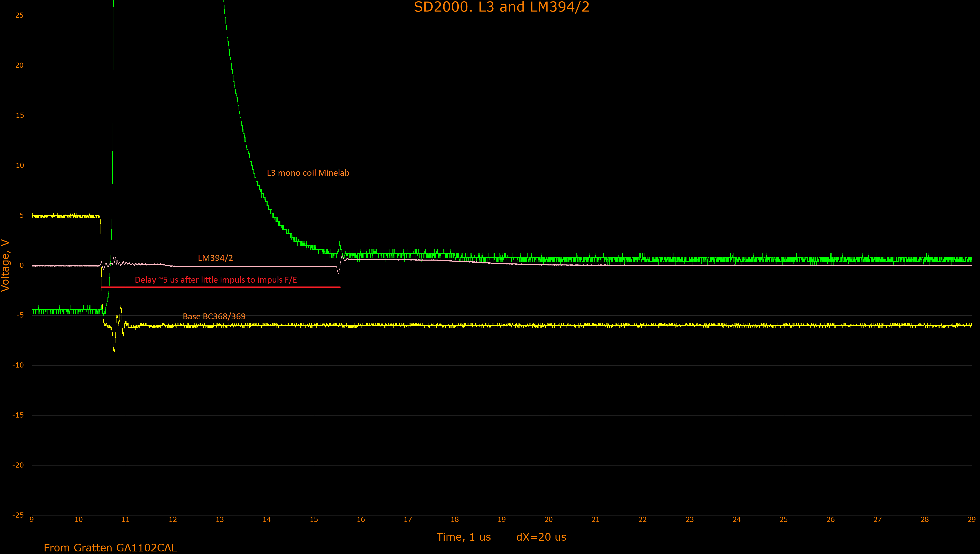Click the red Delay ~5 us annotation text
The height and width of the screenshot is (554, 980).
click(x=216, y=280)
